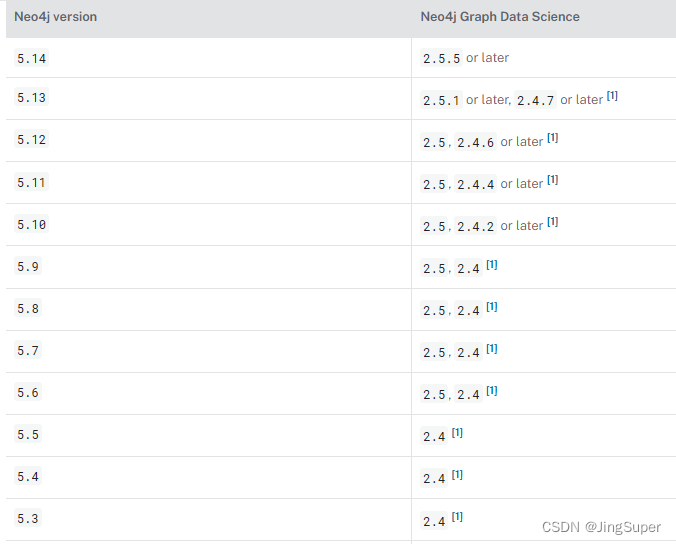Image resolution: width=676 pixels, height=544 pixels.
Task: Open footnote [1] in the 5.12 row
Action: coord(553,138)
